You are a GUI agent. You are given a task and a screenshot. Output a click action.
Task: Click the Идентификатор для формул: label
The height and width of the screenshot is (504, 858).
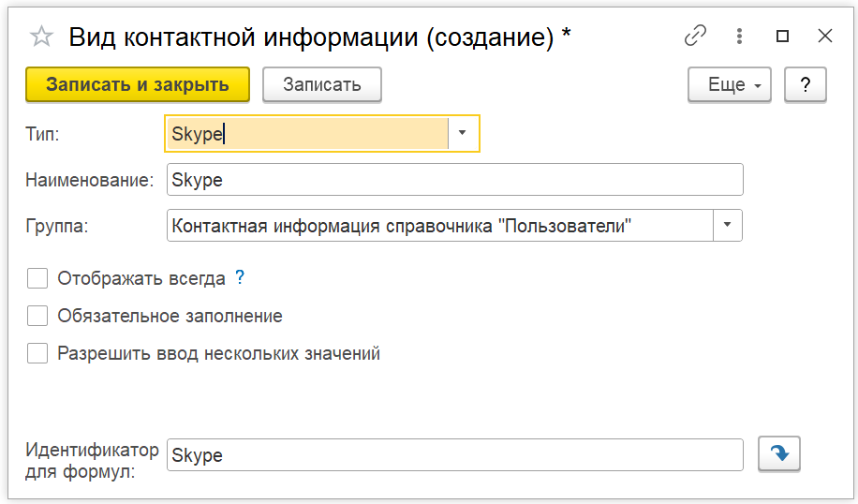92,460
